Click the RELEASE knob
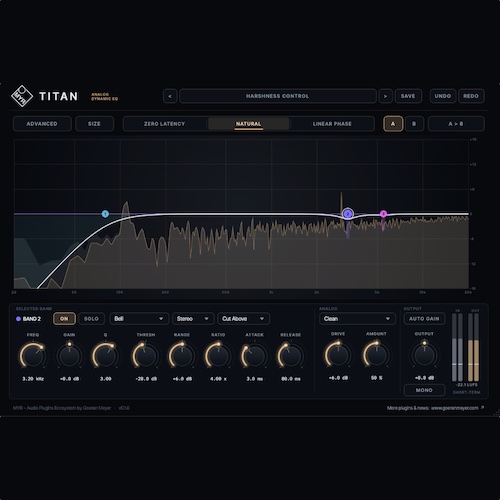 click(290, 355)
